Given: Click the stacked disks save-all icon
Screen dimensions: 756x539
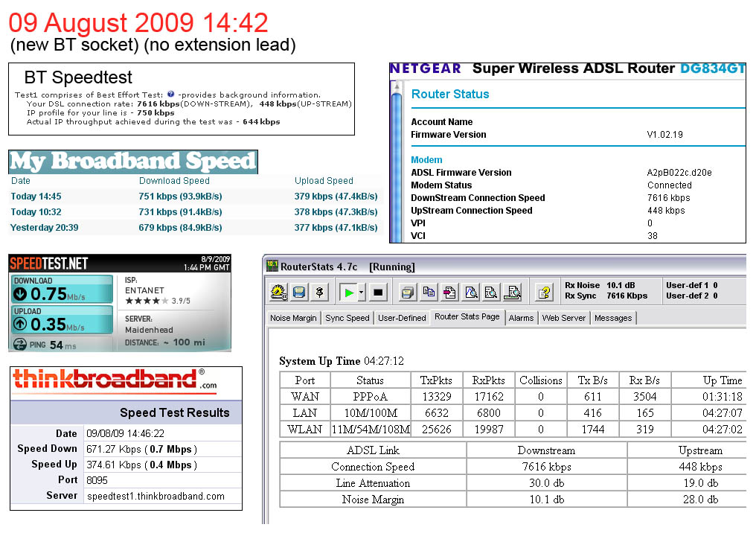Looking at the screenshot, I should coord(408,292).
